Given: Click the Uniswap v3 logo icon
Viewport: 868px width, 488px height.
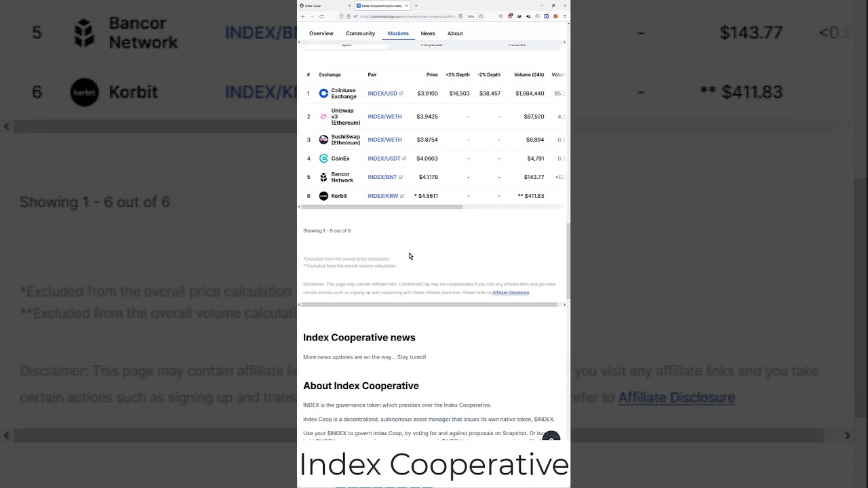Looking at the screenshot, I should click(x=323, y=117).
